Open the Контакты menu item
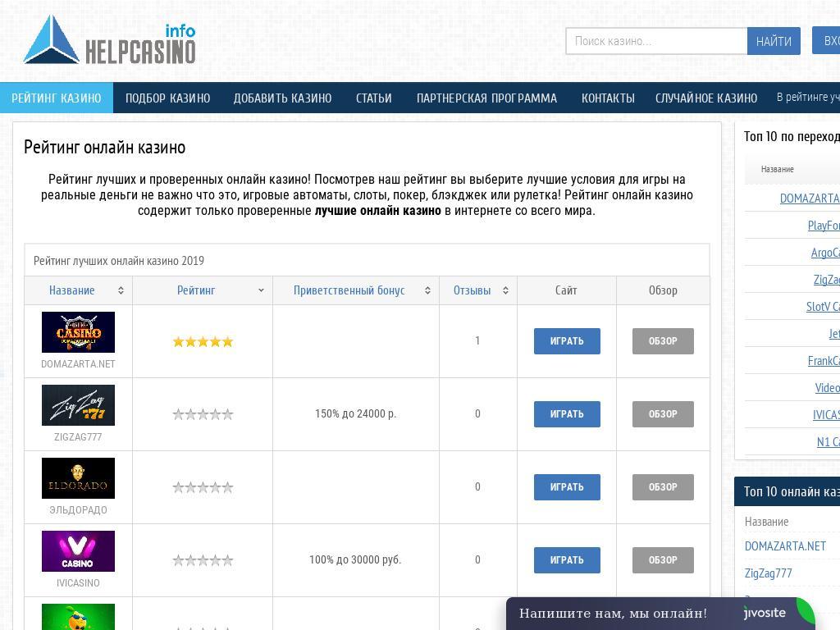 click(608, 98)
